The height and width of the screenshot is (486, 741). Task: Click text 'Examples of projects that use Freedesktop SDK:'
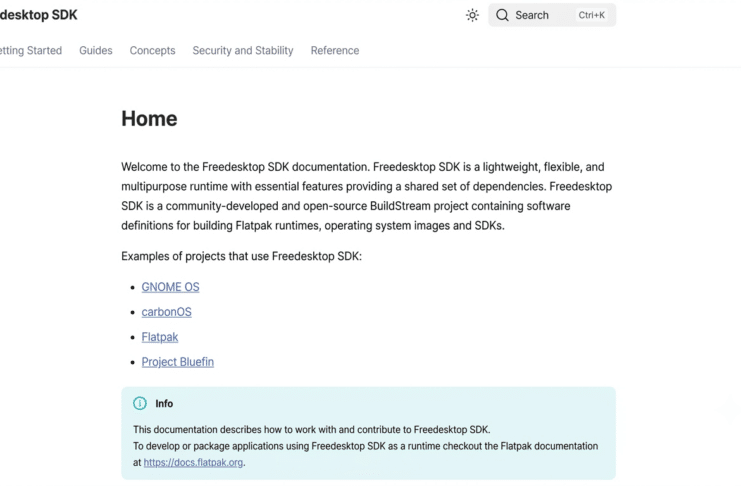pos(241,256)
